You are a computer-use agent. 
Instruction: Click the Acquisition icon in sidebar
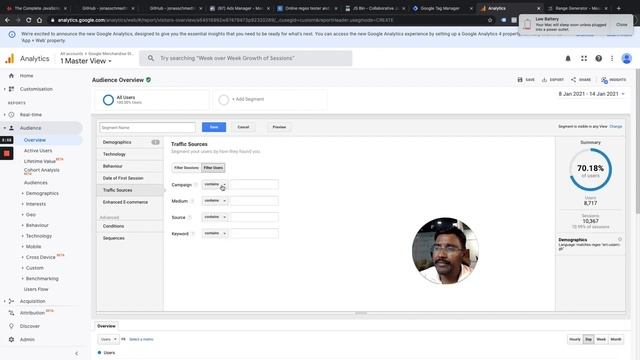pos(11,301)
